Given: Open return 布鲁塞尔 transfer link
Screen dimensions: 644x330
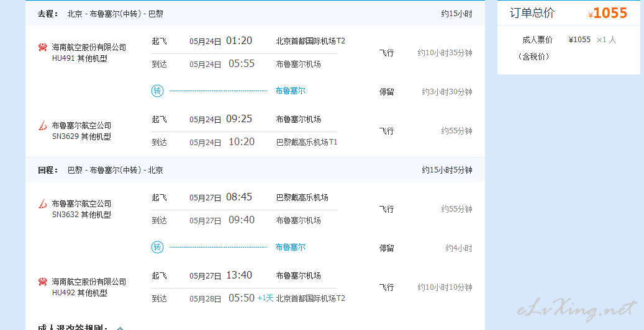Looking at the screenshot, I should coord(291,247).
